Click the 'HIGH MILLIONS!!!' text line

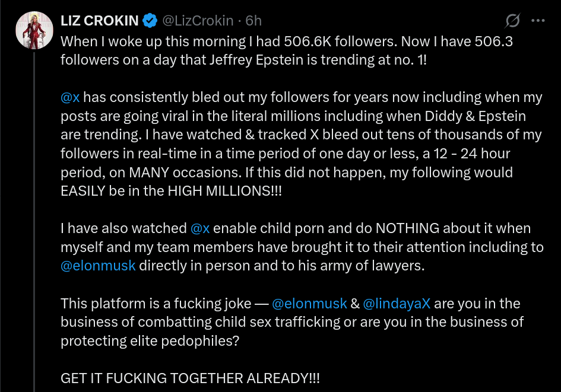pos(171,191)
